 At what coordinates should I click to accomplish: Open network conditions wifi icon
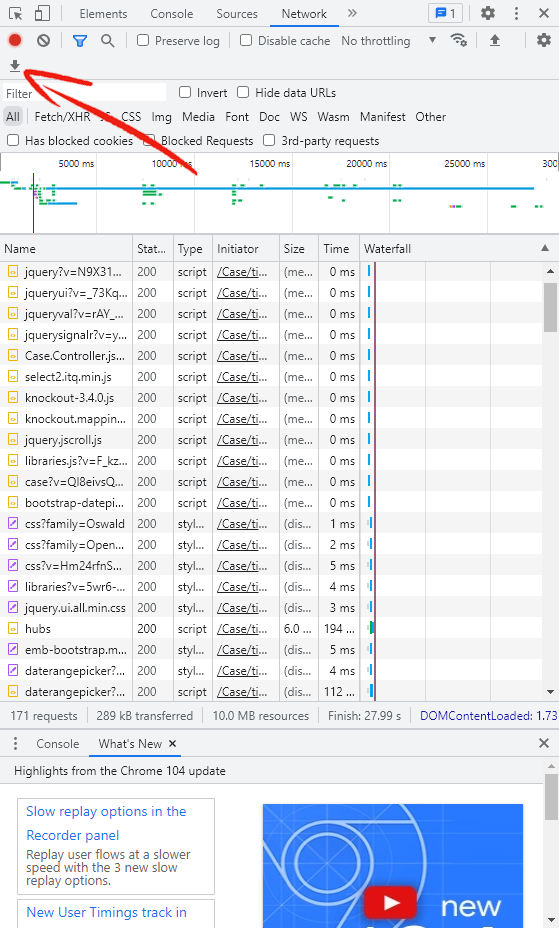(458, 40)
